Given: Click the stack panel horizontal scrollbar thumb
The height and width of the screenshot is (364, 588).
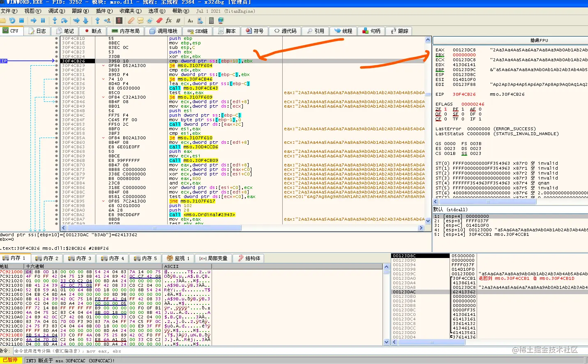Looking at the screenshot, I should coord(431,342).
